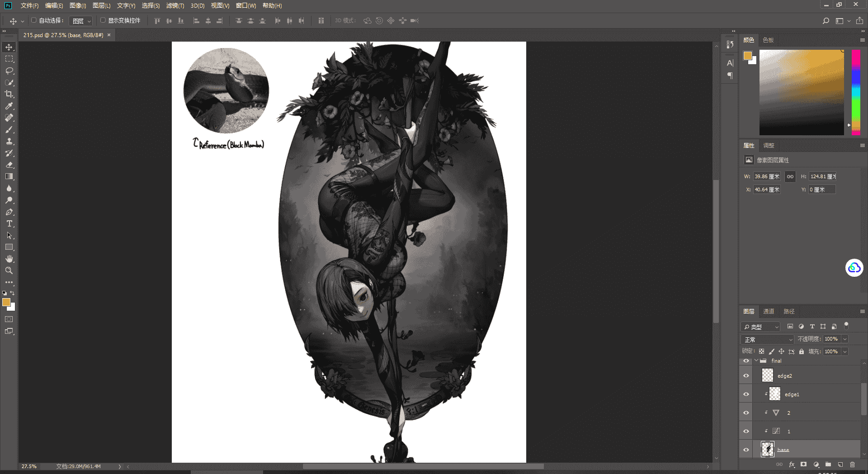The width and height of the screenshot is (868, 474).
Task: Select the base layer thumbnail
Action: click(x=768, y=449)
